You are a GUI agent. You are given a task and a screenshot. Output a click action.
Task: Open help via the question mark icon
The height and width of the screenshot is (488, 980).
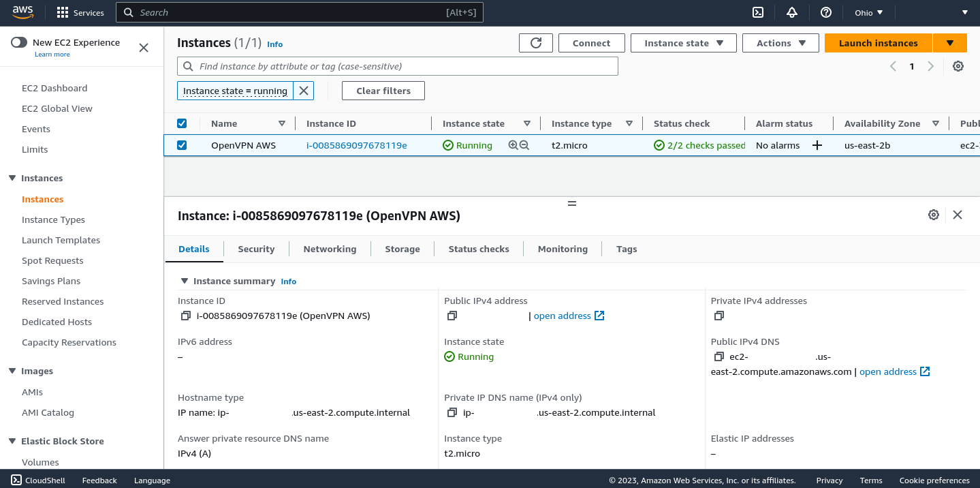[x=825, y=12]
